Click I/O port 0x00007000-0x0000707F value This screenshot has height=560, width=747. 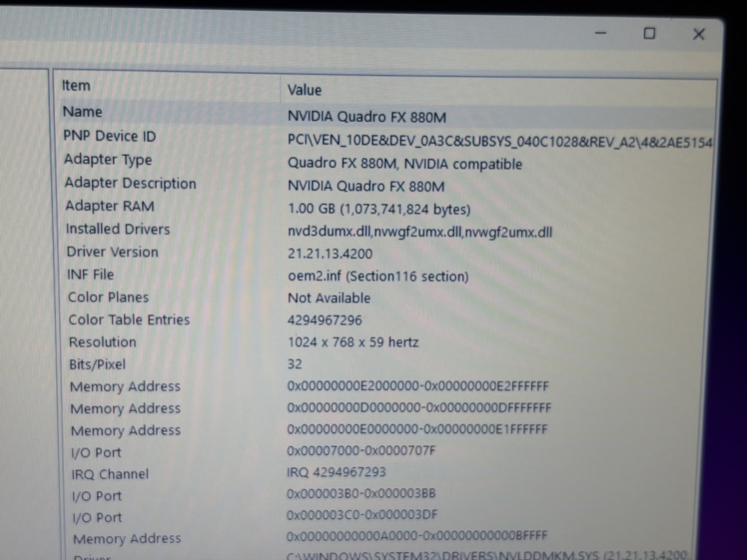361,451
